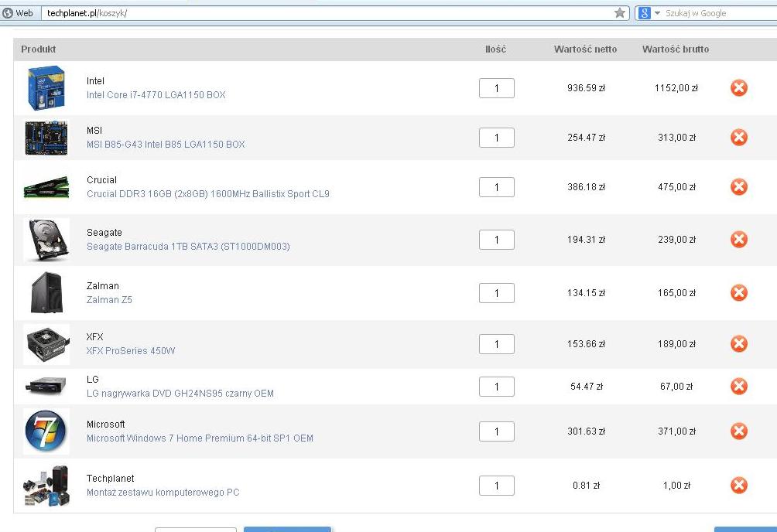Click the LG DVD drive thumbnail
This screenshot has width=777, height=532.
46,387
